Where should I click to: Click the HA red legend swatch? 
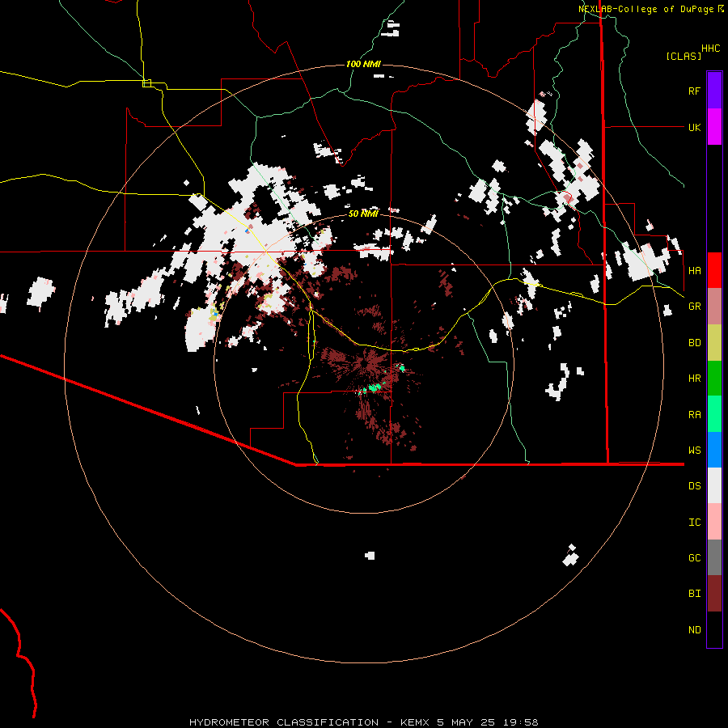point(714,270)
